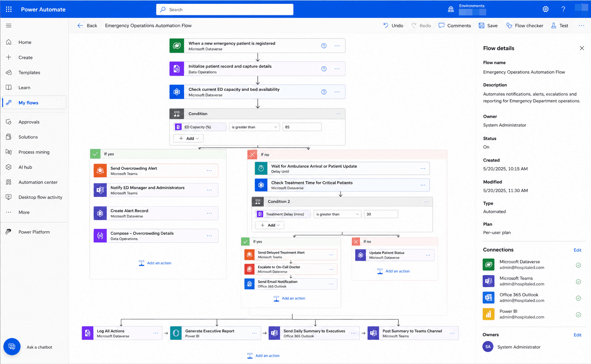Click Edit next to Connections
Screen dimensions: 591x364
point(577,250)
